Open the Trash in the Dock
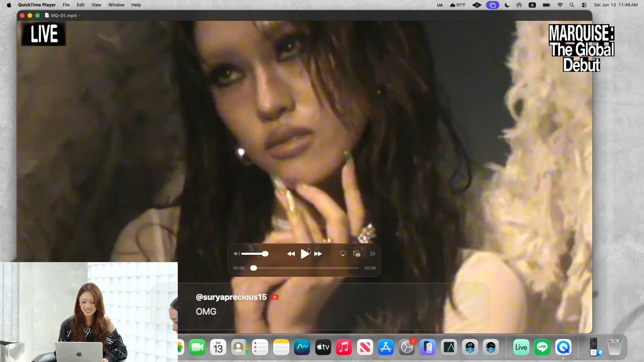The image size is (644, 362). click(614, 347)
